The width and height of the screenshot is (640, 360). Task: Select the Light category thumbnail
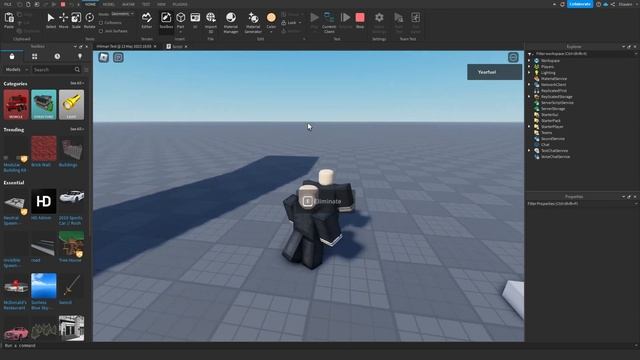click(x=71, y=105)
